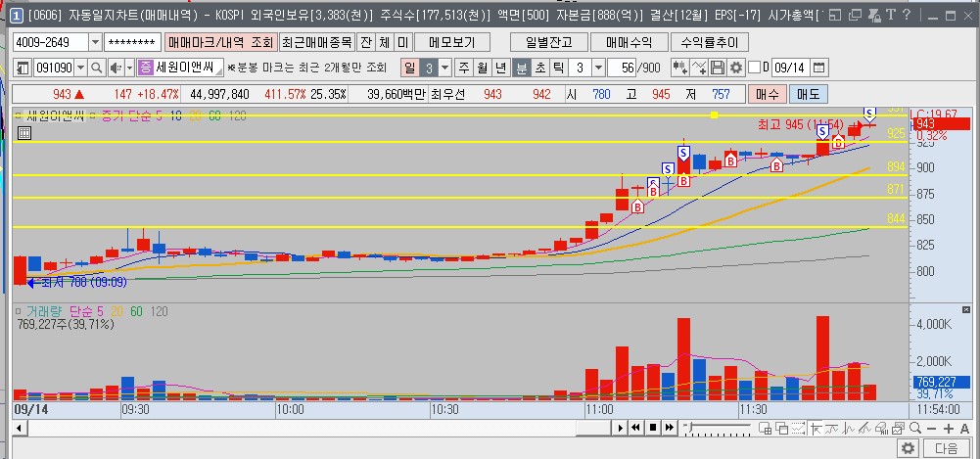The image size is (980, 459).
Task: Click the 매수 buy button
Action: click(767, 94)
